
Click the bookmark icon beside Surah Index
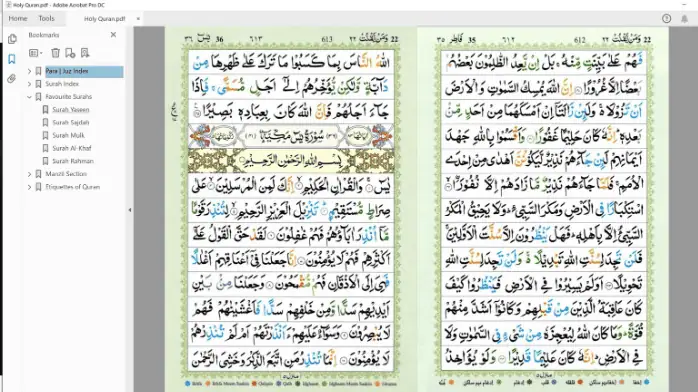38,84
